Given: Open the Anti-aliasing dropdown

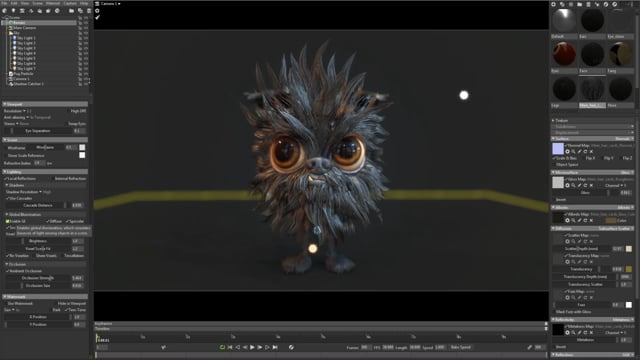Looking at the screenshot, I should (17, 117).
